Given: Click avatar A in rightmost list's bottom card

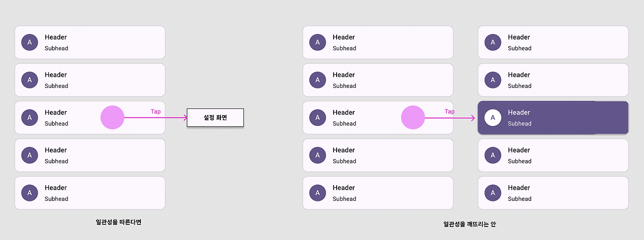Looking at the screenshot, I should [493, 193].
